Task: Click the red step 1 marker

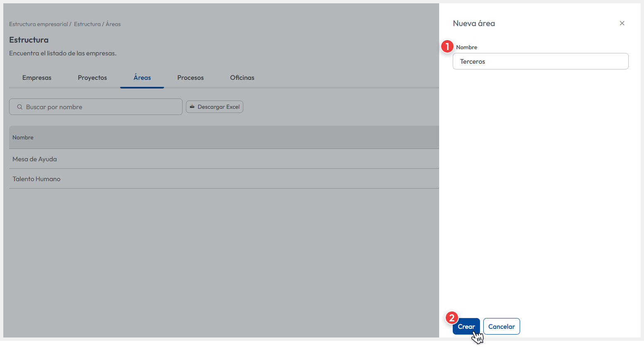Action: pos(447,47)
